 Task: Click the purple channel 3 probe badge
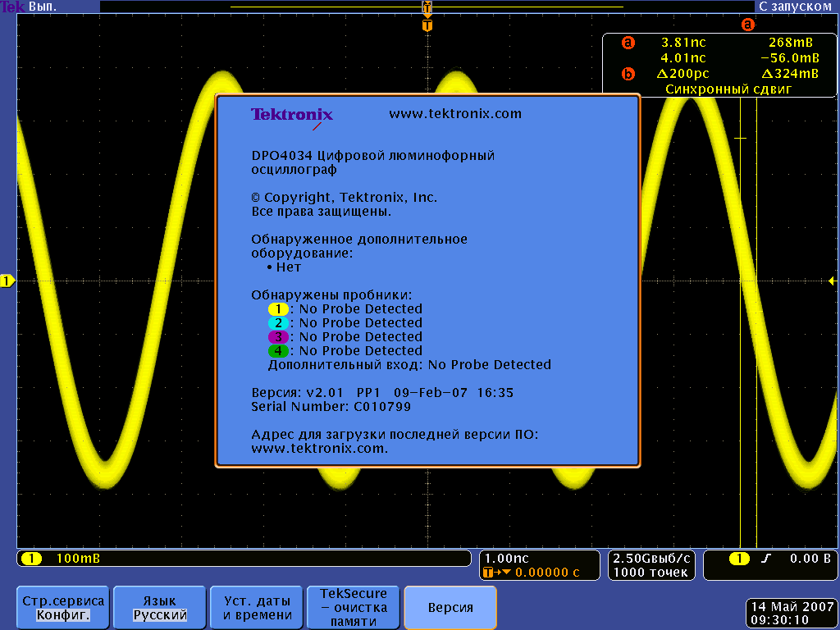point(280,337)
